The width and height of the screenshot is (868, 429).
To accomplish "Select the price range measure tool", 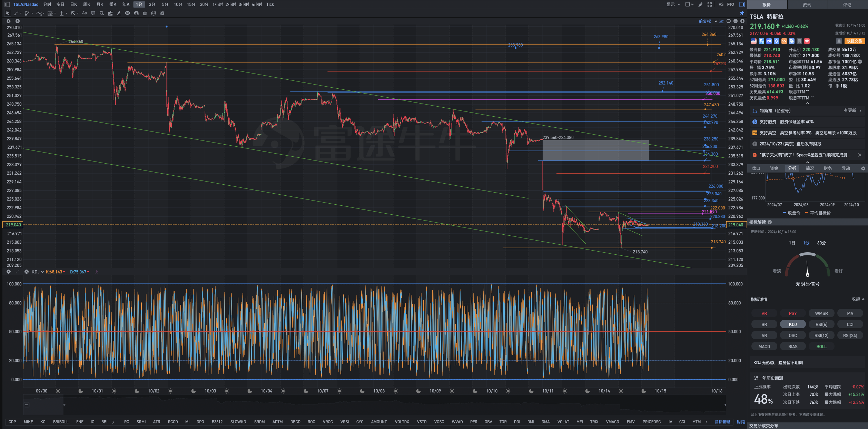I will (61, 13).
